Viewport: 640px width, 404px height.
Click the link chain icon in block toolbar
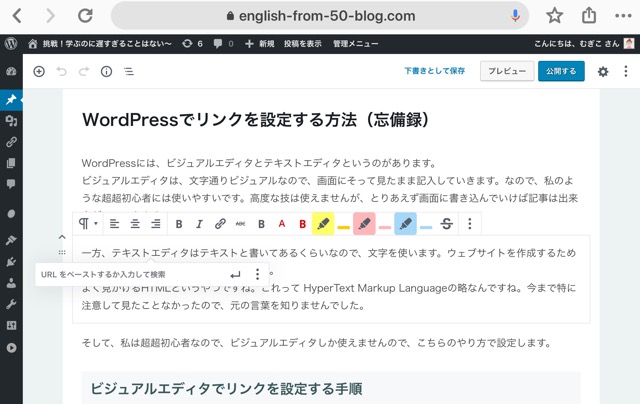coord(220,224)
